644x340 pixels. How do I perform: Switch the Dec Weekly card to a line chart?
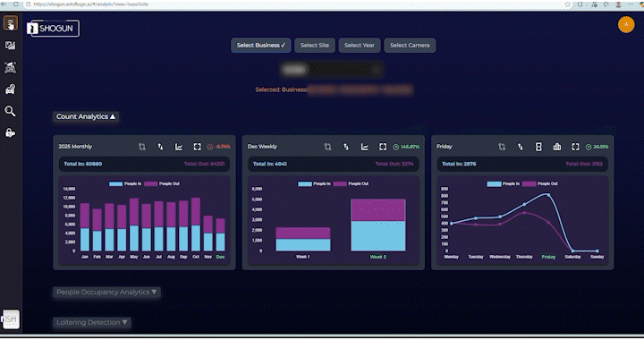[364, 147]
